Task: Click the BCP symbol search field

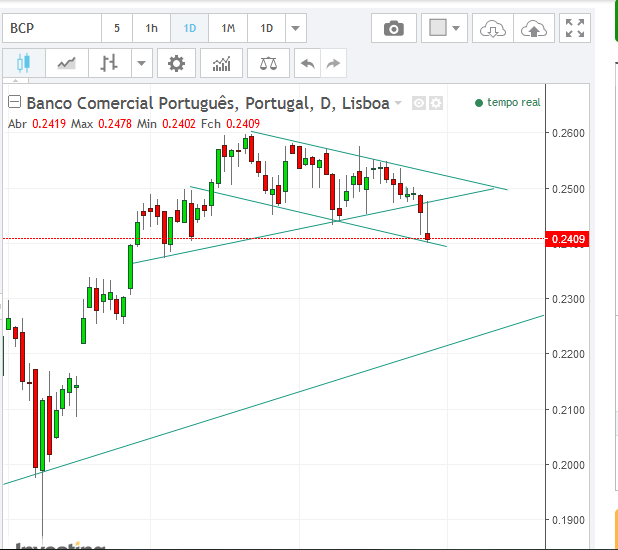Action: point(52,28)
